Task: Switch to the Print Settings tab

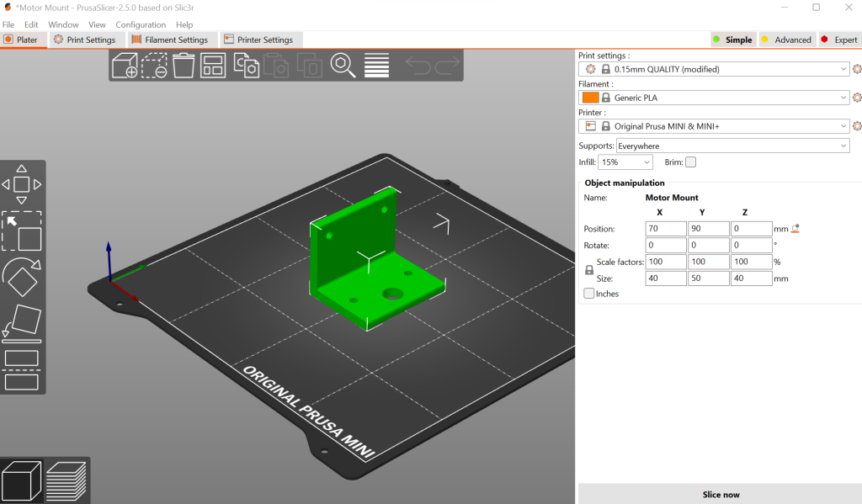Action: 85,40
